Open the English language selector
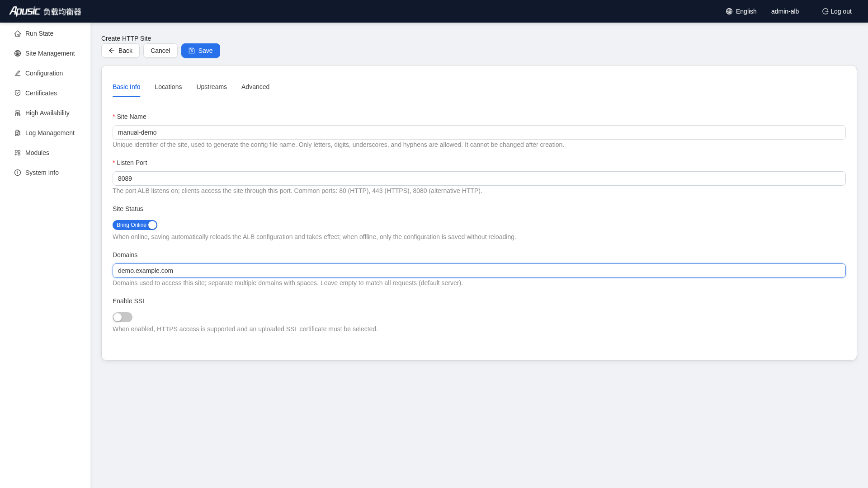Viewport: 868px width, 488px height. 741,11
